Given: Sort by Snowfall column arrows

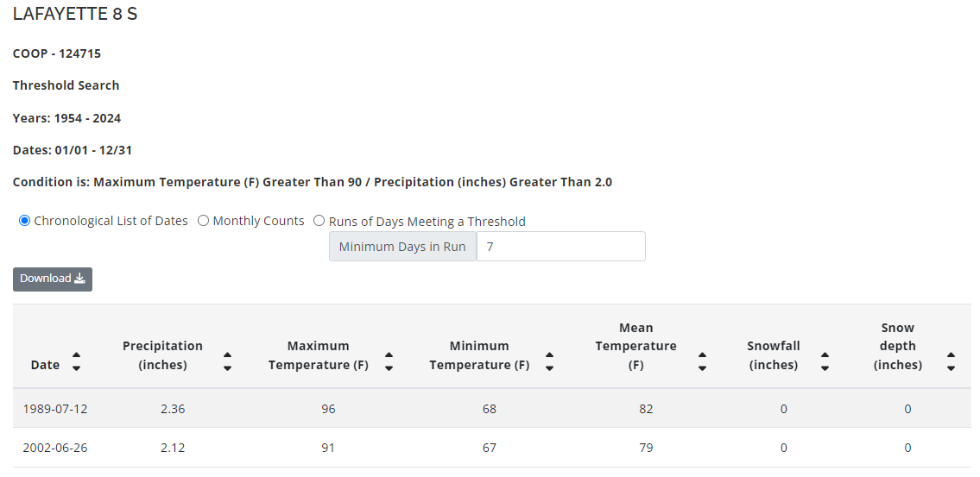Looking at the screenshot, I should tap(825, 361).
